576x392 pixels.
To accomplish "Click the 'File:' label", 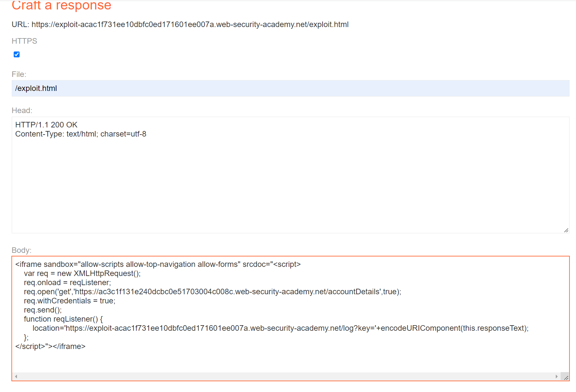I will (19, 74).
